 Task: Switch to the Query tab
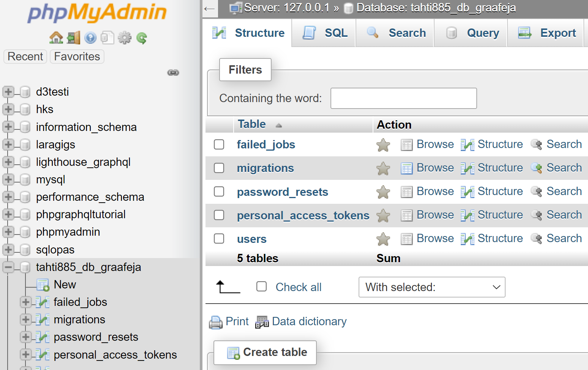471,33
